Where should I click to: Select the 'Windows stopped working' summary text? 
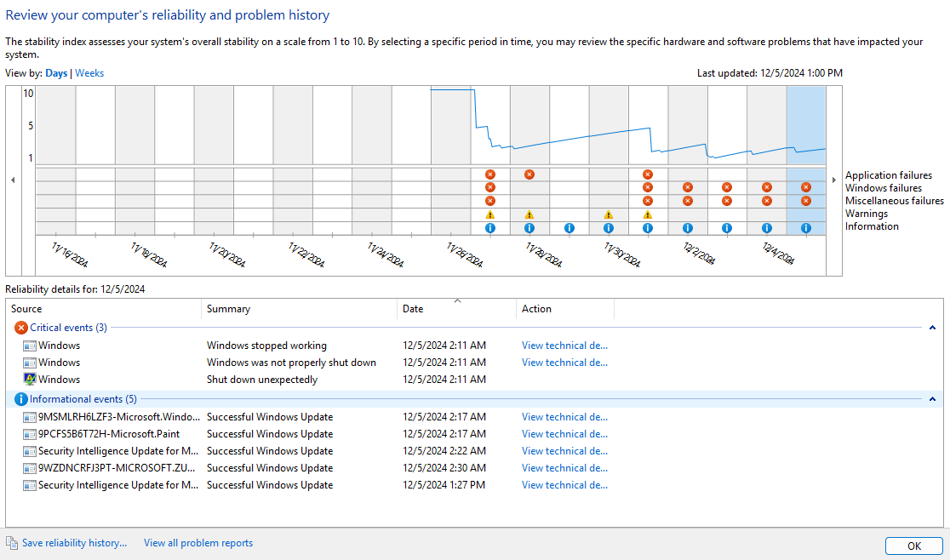(266, 345)
